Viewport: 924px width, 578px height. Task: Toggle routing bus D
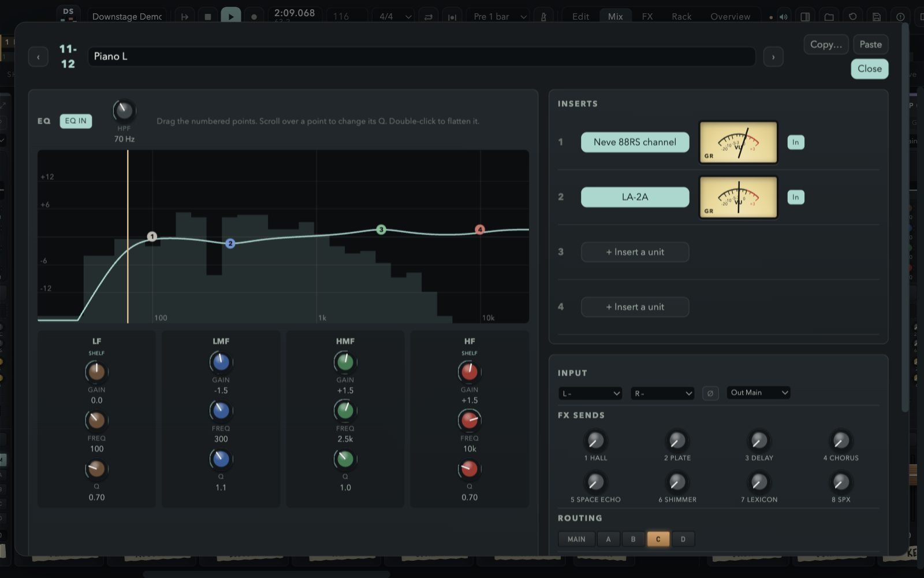[x=683, y=539]
